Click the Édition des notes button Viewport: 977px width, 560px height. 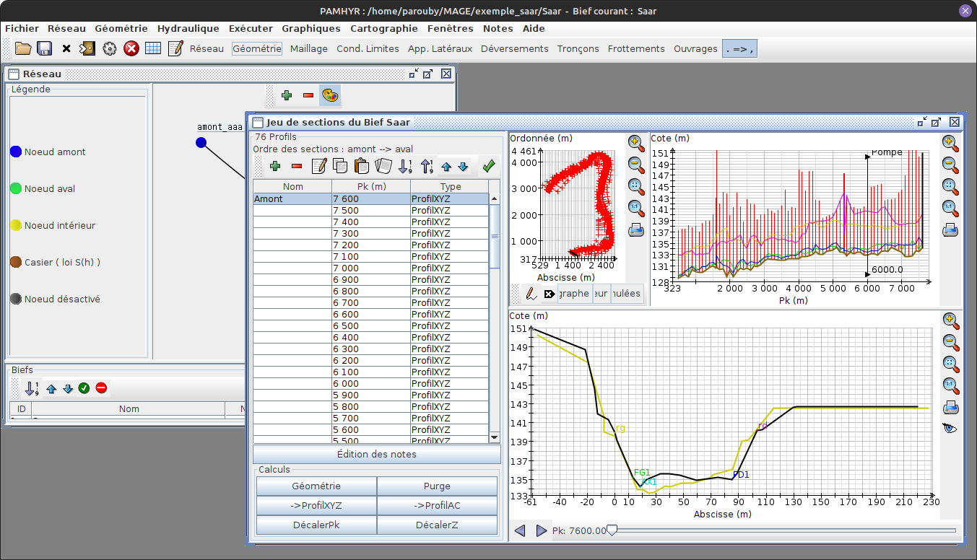(x=376, y=454)
